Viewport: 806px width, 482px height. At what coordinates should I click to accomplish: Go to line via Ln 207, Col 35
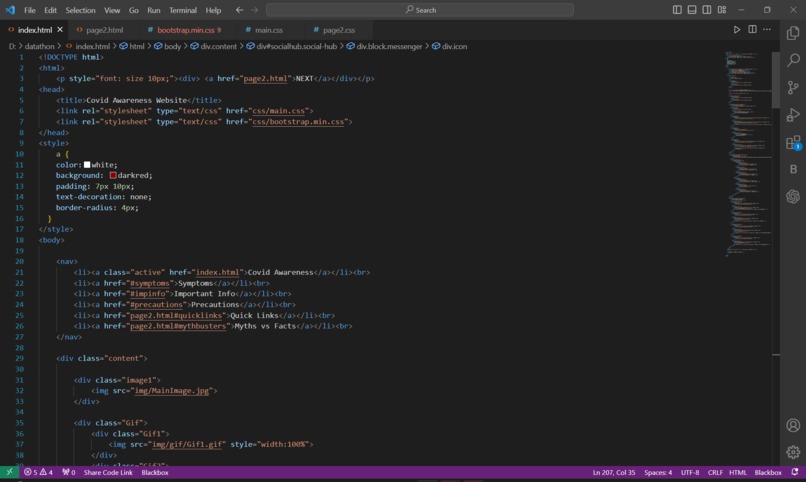[614, 472]
